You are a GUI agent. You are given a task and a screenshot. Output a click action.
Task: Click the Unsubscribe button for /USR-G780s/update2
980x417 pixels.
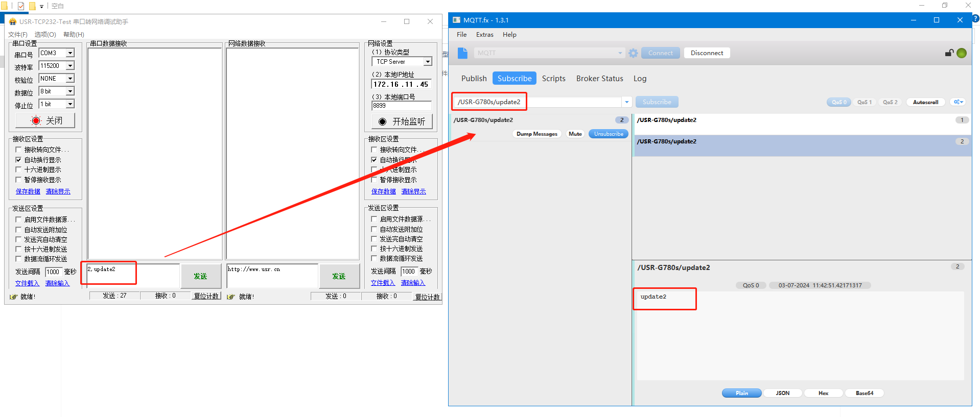pyautogui.click(x=608, y=134)
